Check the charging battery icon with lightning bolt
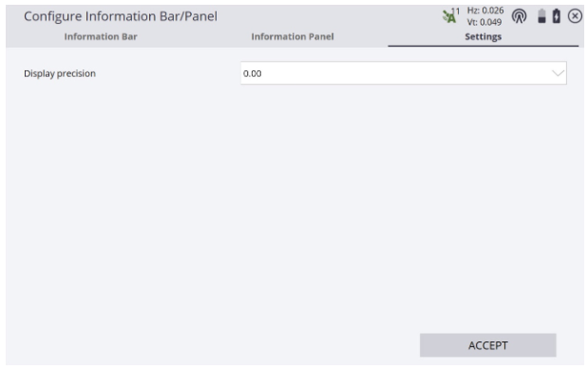 tap(557, 16)
